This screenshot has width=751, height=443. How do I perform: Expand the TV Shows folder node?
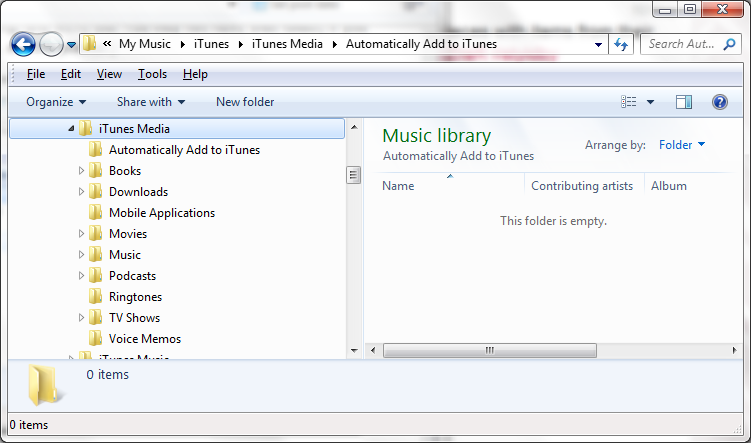(81, 318)
